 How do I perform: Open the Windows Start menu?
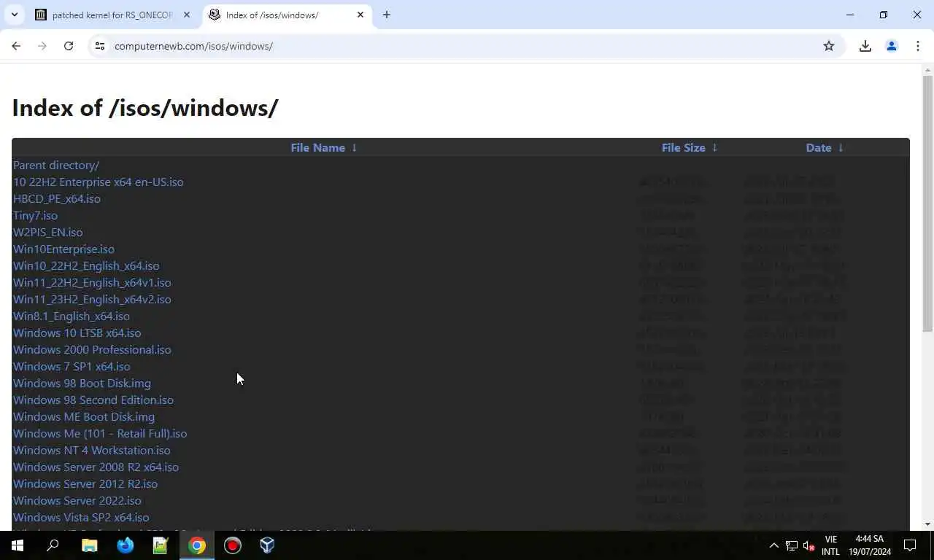point(18,545)
